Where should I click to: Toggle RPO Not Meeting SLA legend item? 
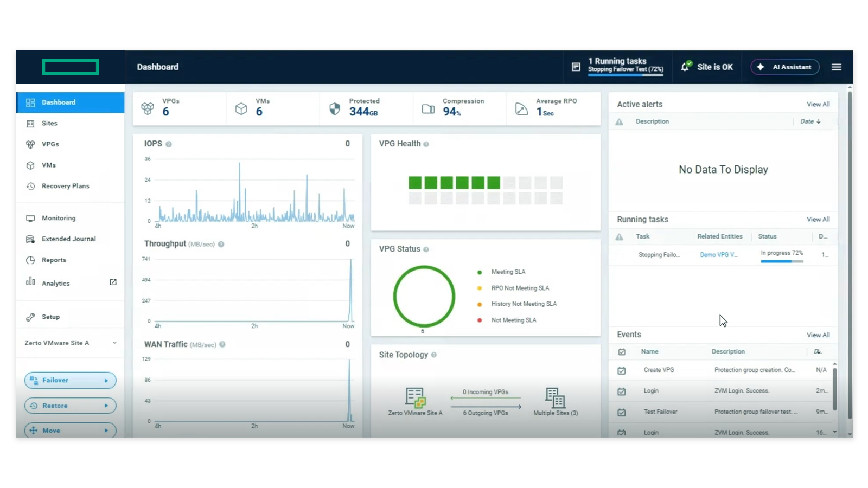(x=513, y=288)
